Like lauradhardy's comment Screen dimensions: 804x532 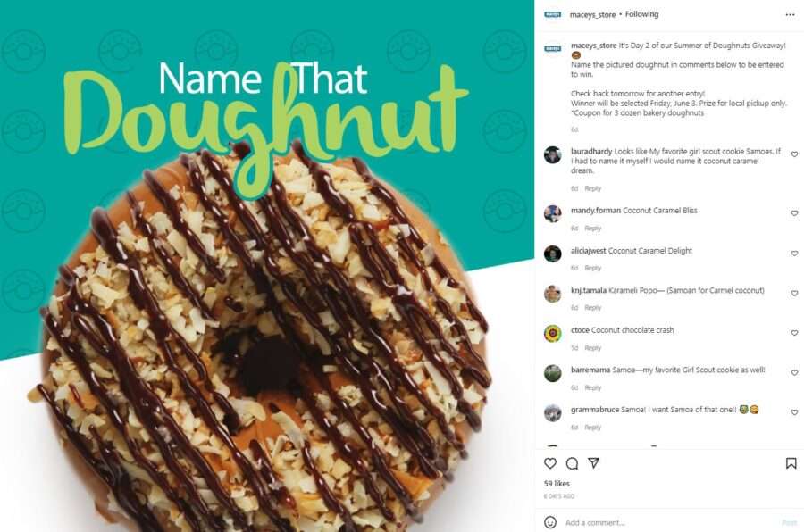click(794, 154)
